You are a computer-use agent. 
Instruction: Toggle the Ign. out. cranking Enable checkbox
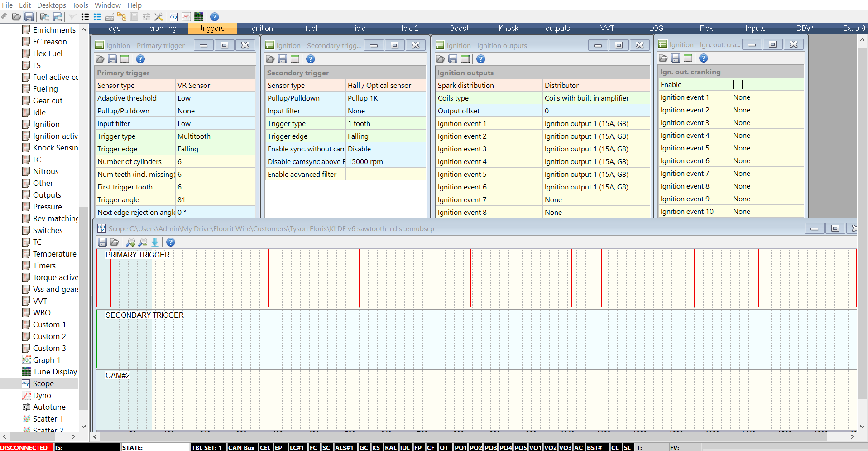738,85
